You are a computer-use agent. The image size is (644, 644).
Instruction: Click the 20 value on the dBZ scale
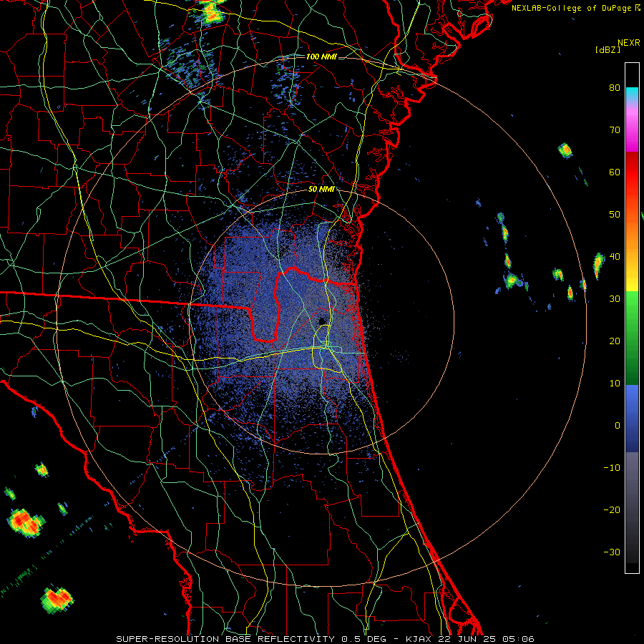click(615, 341)
